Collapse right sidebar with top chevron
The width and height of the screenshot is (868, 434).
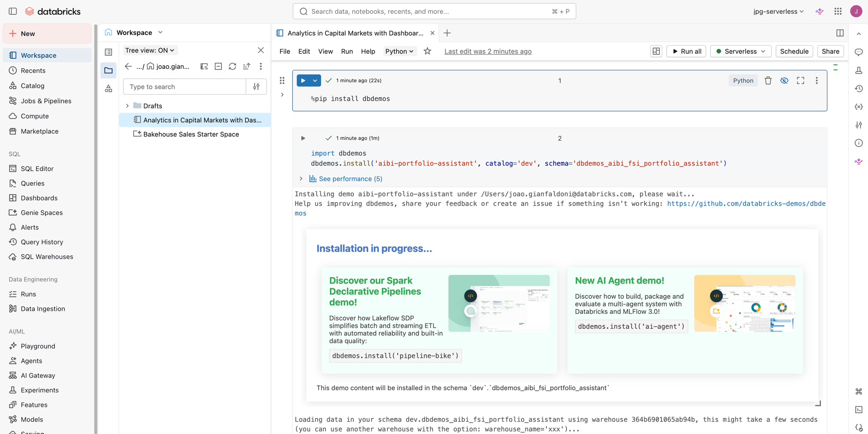coord(859,34)
